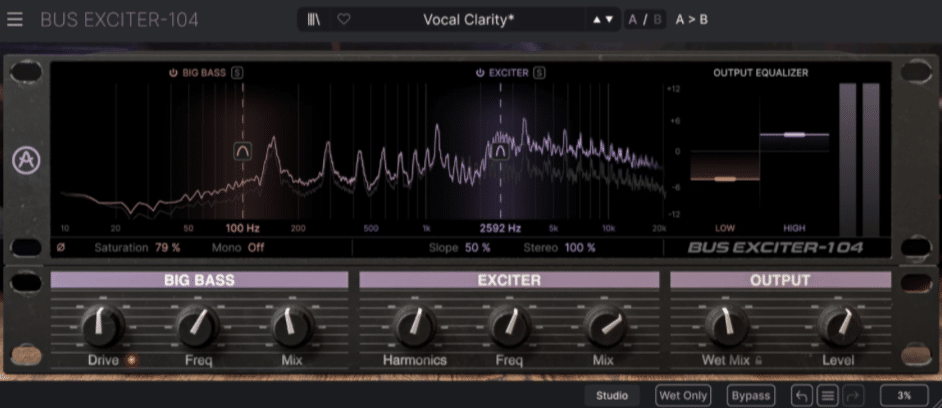Click the Output Level knob
Image resolution: width=942 pixels, height=408 pixels.
[x=839, y=325]
